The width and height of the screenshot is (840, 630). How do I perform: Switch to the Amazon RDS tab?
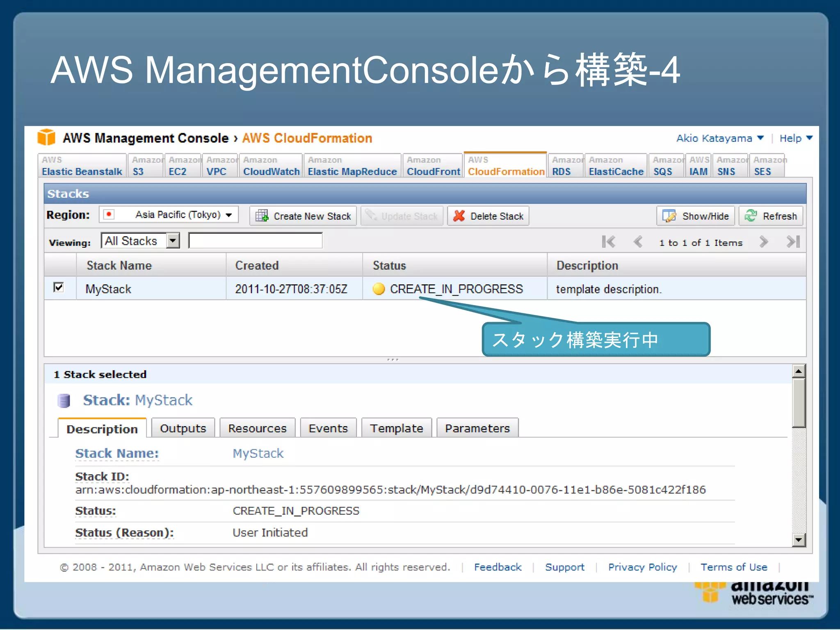tap(566, 166)
